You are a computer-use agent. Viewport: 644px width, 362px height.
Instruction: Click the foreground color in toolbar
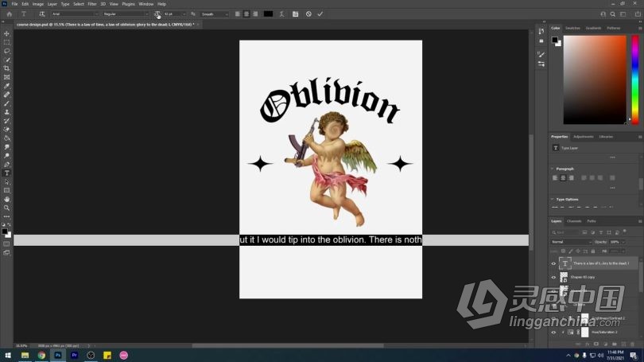(5, 232)
